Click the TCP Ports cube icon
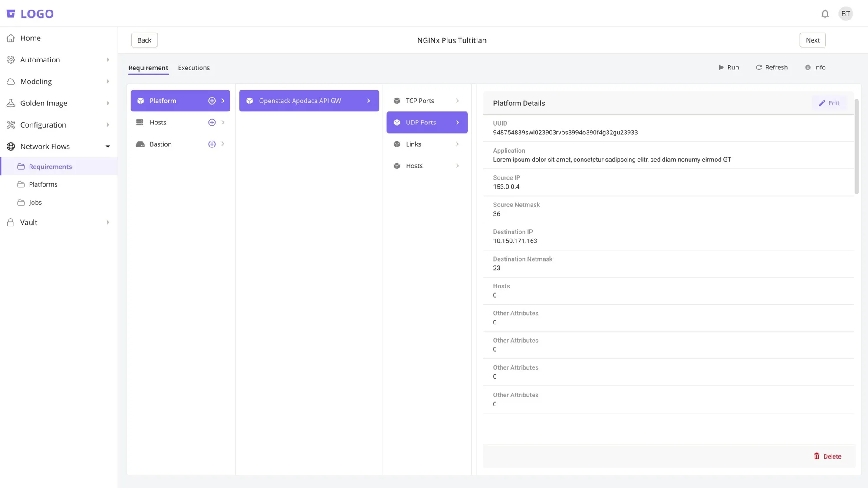This screenshot has width=868, height=488. [397, 101]
